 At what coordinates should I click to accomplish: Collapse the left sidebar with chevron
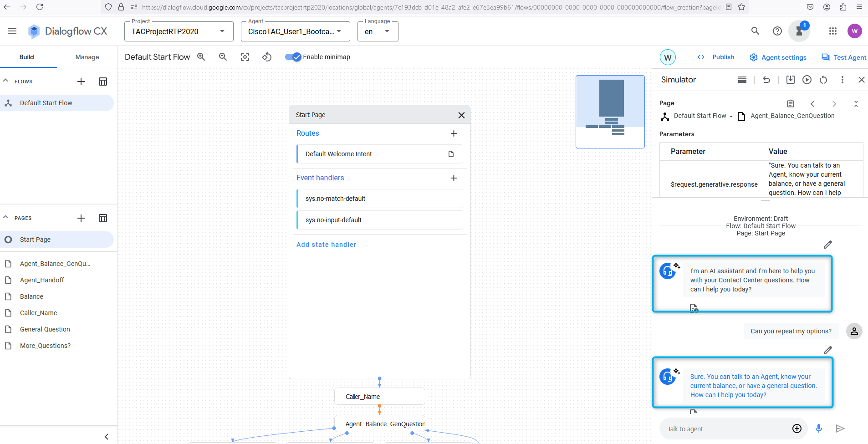[107, 437]
